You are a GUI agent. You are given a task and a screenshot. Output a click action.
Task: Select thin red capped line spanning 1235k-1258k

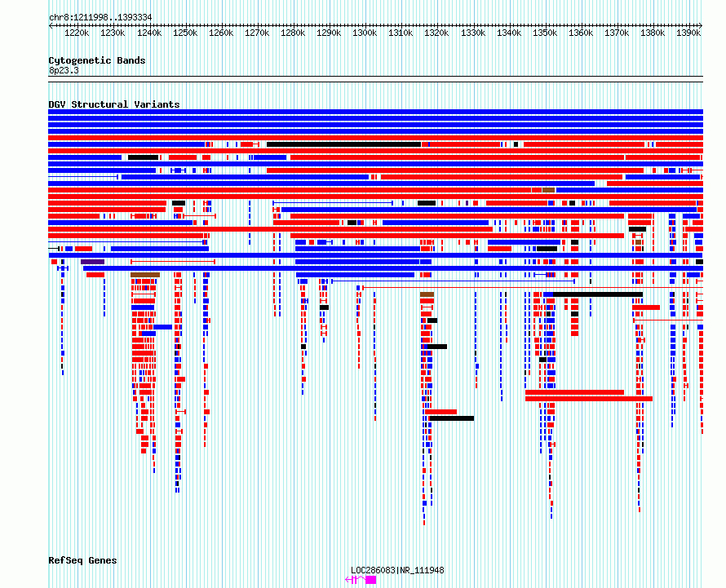click(173, 262)
